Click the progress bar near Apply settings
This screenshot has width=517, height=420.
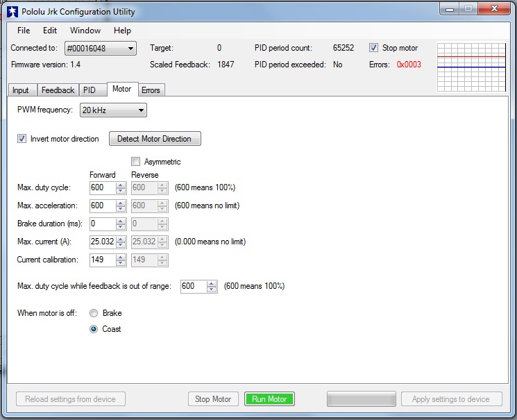tap(362, 399)
